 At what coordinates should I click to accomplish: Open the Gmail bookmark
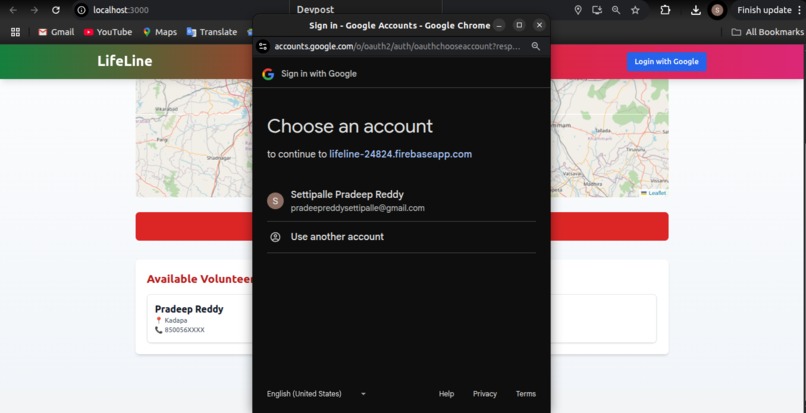[56, 32]
